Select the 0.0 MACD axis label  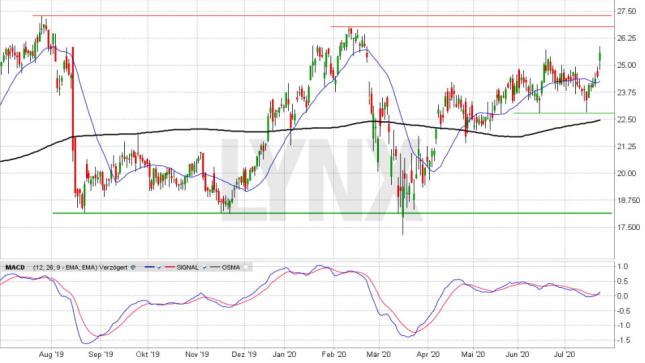coord(623,296)
